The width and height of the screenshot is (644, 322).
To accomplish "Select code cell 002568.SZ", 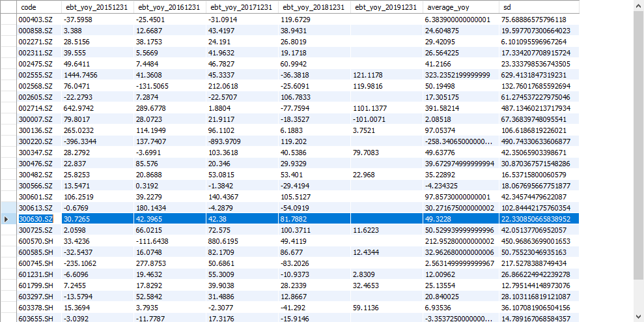I will 40,86.
